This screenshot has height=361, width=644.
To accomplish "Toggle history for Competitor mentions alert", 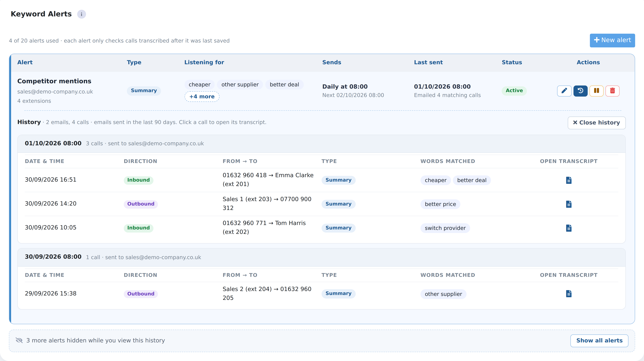I will click(580, 91).
